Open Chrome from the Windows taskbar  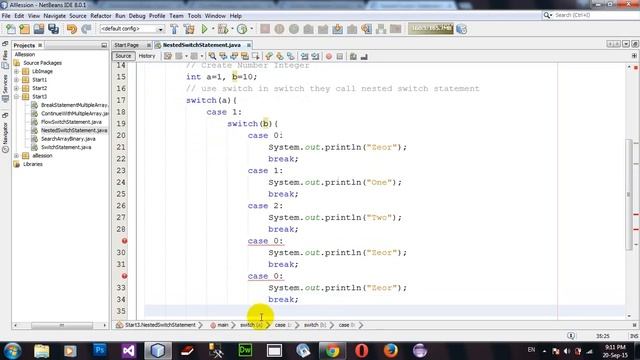[x=332, y=351]
